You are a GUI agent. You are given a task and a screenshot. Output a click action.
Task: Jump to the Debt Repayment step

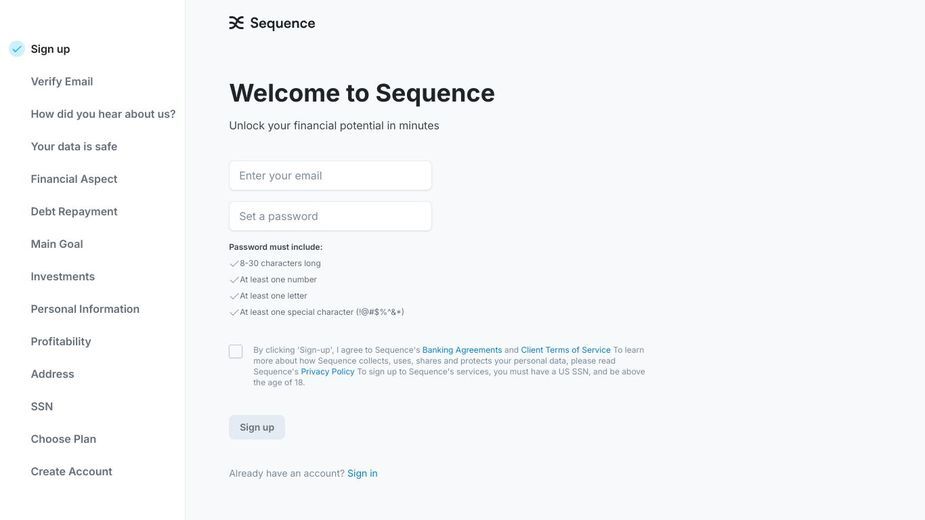(74, 211)
